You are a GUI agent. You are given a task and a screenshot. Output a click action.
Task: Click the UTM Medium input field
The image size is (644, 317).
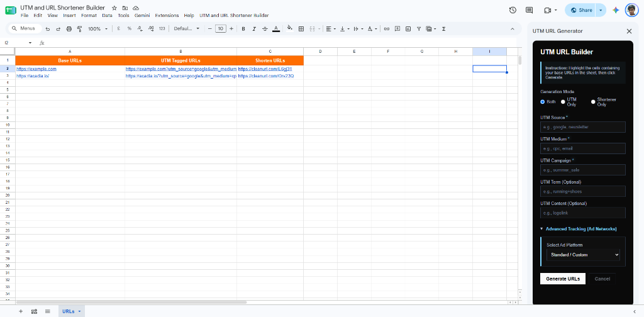tap(583, 148)
